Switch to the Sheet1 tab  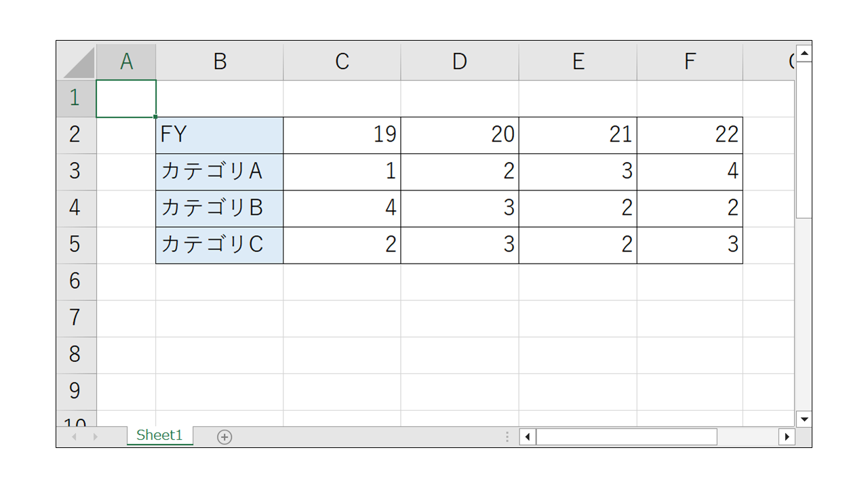(x=160, y=436)
